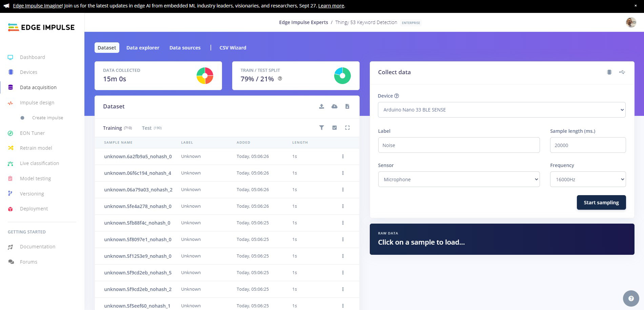Click the document export icon in Dataset header
Viewport: 644px width, 310px height.
pos(347,106)
